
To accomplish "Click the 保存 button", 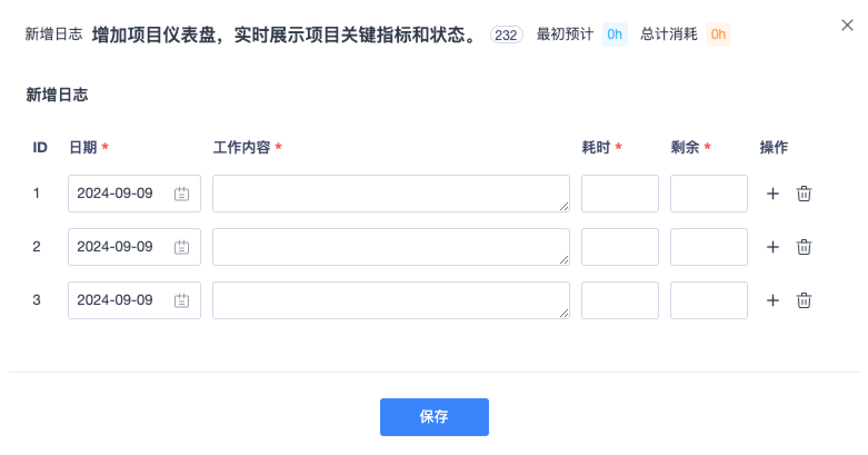I will 435,417.
